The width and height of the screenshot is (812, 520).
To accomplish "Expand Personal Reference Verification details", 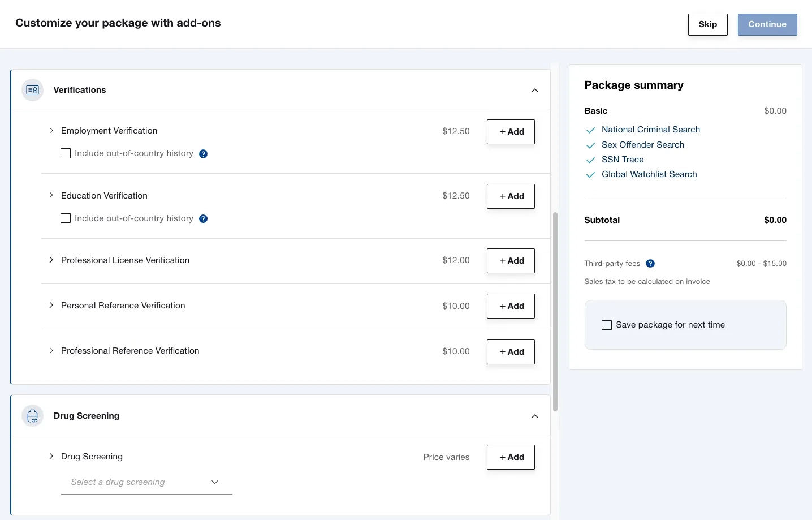I will point(51,306).
